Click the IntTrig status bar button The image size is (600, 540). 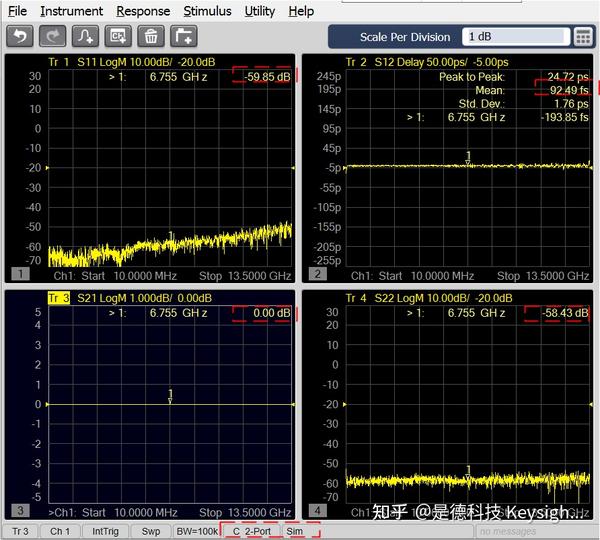coord(105,531)
